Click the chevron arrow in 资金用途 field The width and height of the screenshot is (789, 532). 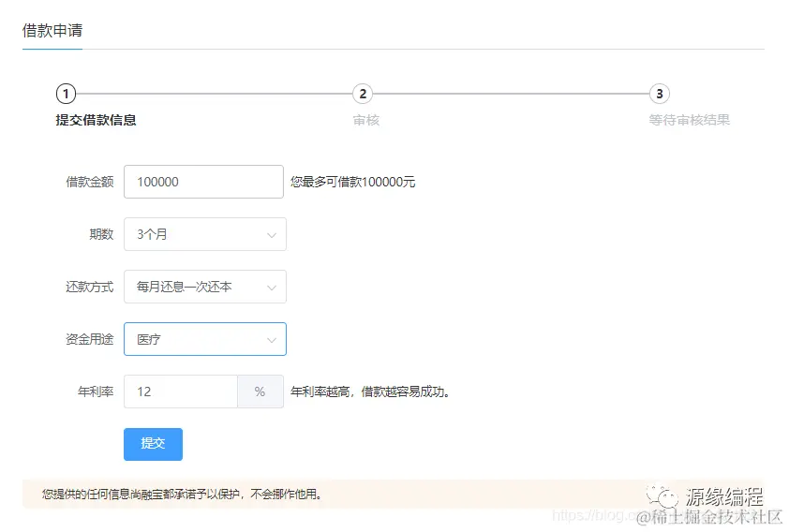click(272, 340)
